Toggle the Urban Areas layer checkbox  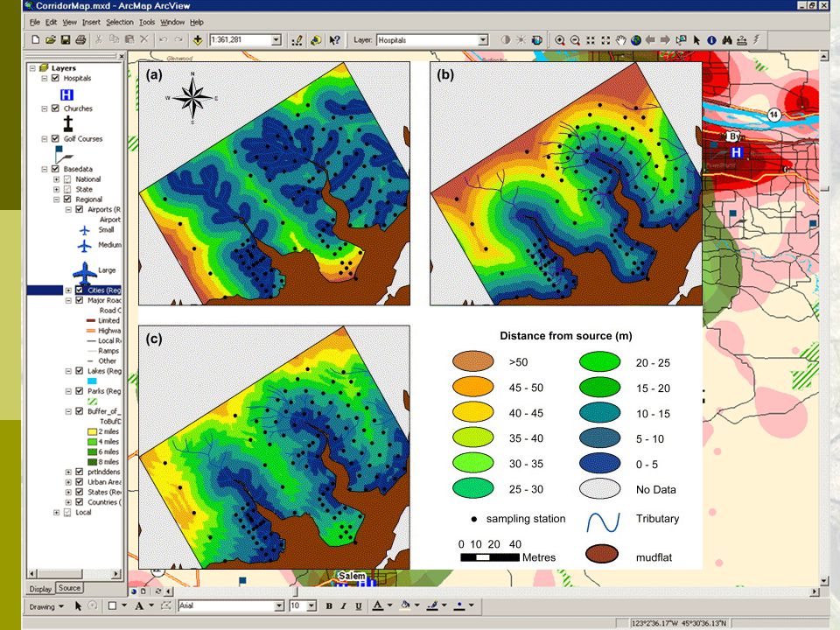80,481
